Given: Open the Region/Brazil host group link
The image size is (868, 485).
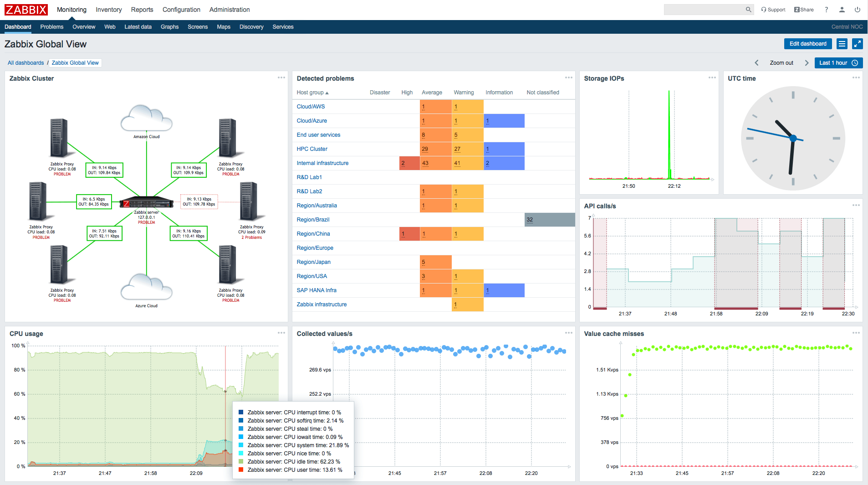Looking at the screenshot, I should coord(313,220).
